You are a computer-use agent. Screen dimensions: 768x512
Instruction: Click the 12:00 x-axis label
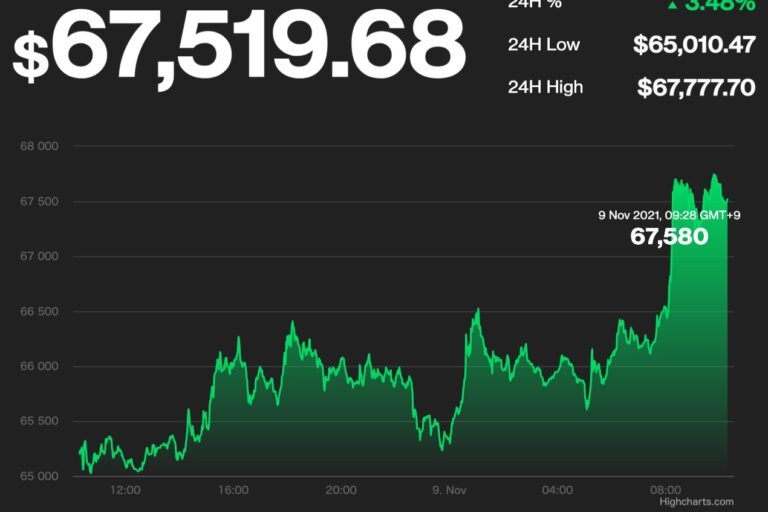125,490
